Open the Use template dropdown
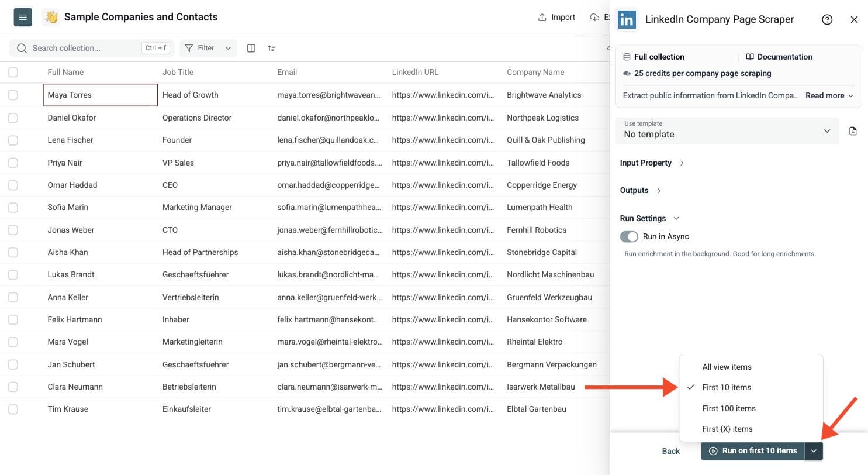The height and width of the screenshot is (475, 868). (727, 131)
